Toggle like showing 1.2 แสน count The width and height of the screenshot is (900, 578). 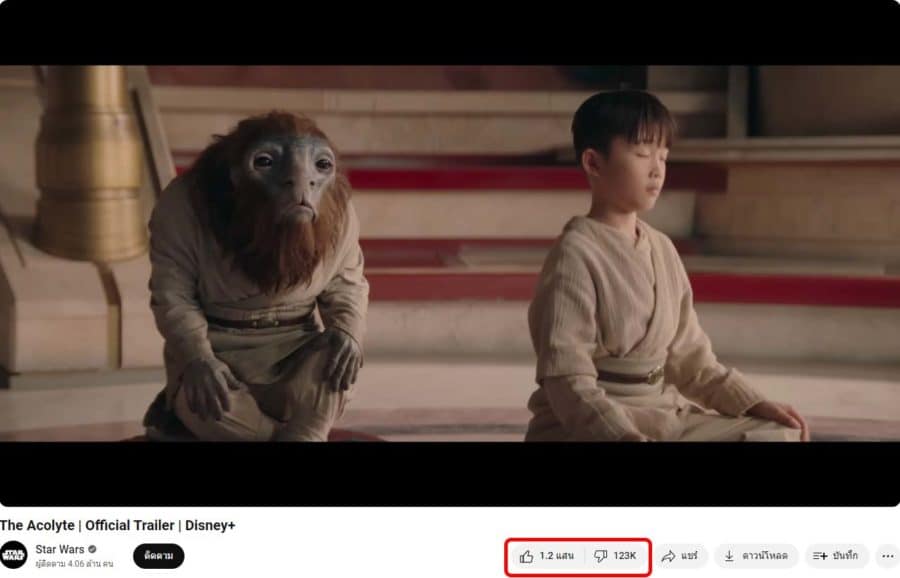(x=547, y=556)
